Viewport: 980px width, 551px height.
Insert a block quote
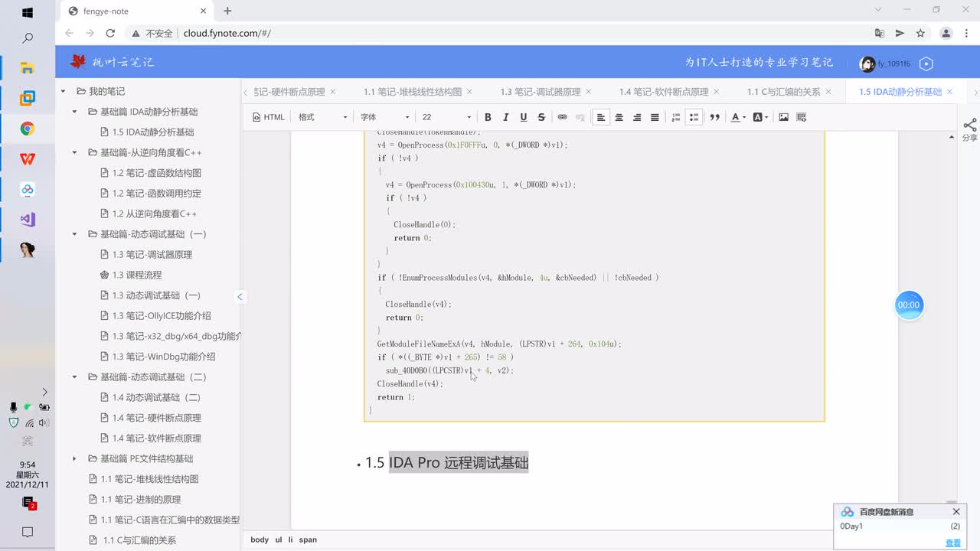tap(715, 117)
